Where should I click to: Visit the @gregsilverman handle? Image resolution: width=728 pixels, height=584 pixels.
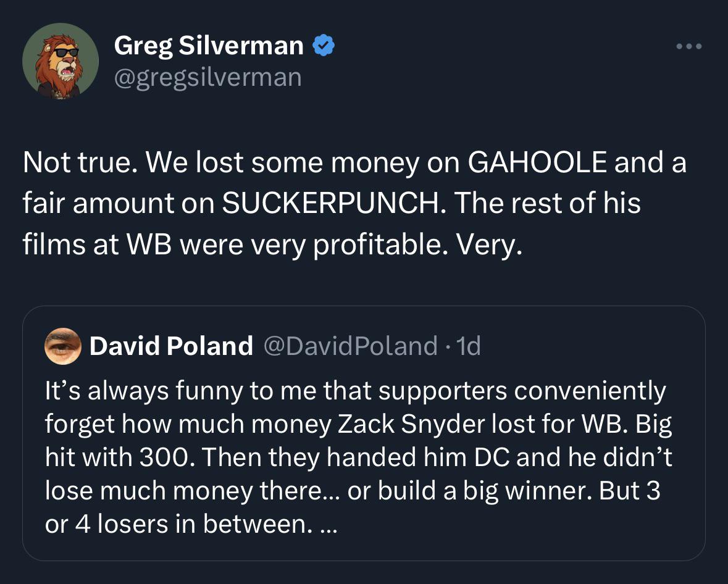(207, 77)
